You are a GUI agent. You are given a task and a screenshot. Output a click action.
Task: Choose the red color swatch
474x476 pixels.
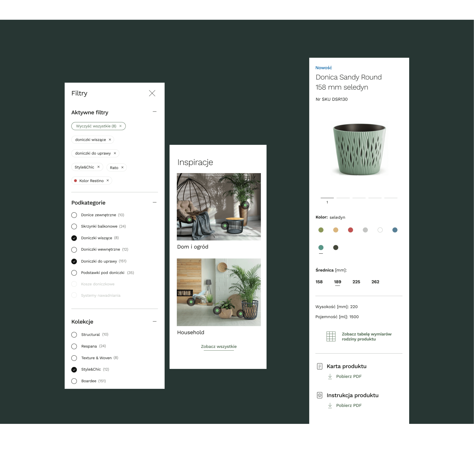350,230
